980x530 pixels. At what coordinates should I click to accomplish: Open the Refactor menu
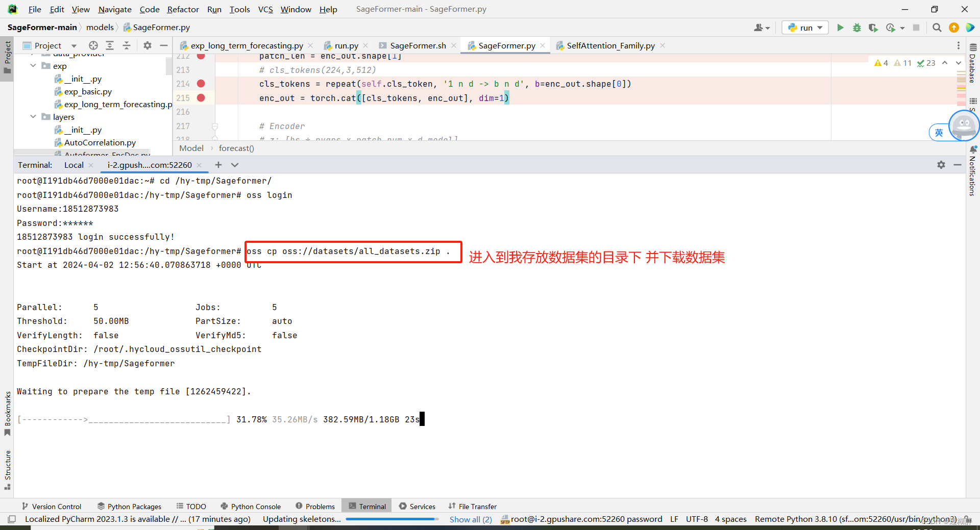[x=183, y=9]
